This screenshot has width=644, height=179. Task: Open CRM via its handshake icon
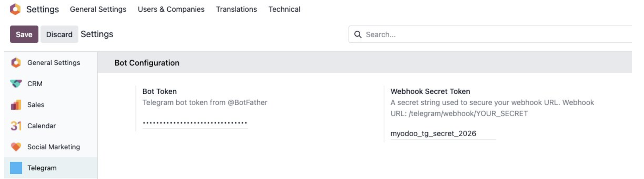(x=16, y=83)
